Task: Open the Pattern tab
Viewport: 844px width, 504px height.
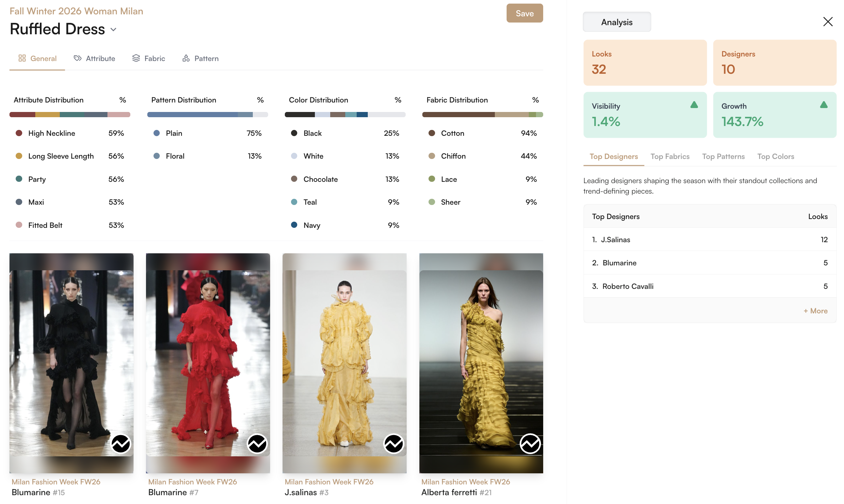Action: click(x=201, y=58)
